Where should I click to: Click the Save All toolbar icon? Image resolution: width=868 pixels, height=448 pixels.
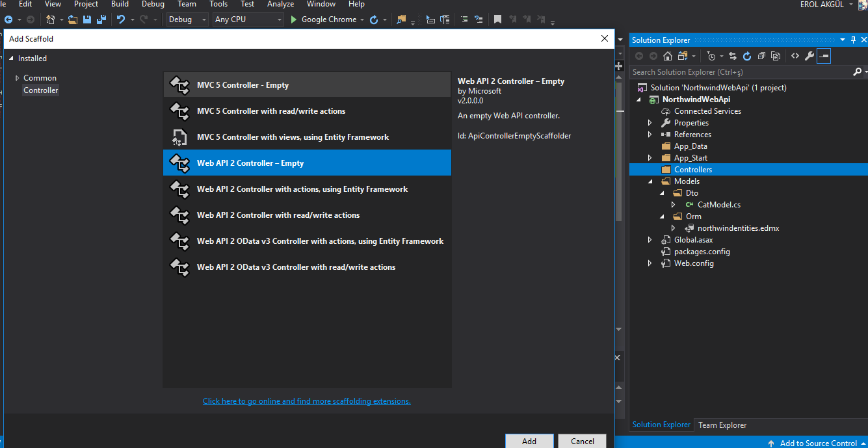coord(101,20)
